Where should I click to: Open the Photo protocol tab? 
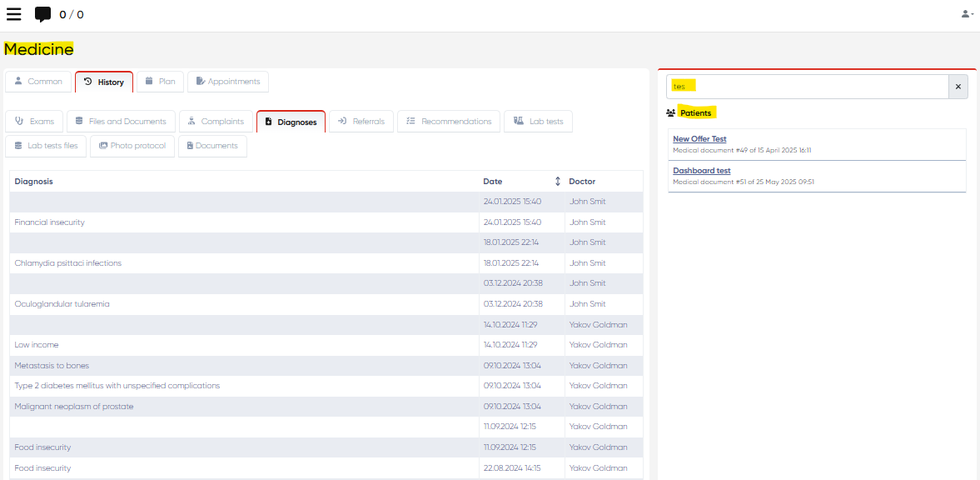click(x=132, y=146)
